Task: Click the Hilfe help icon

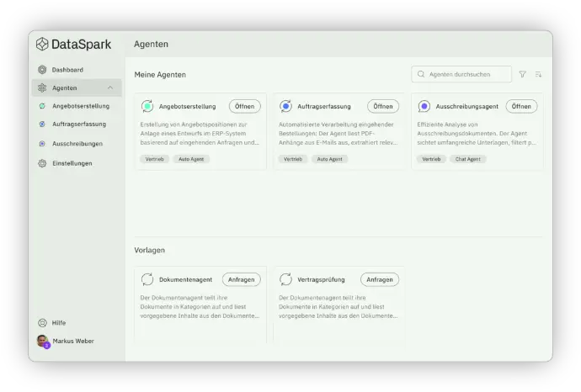Action: (x=42, y=323)
